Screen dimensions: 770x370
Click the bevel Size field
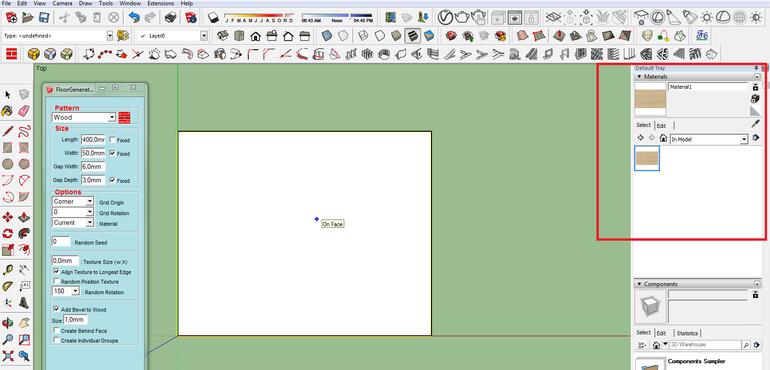click(x=75, y=320)
